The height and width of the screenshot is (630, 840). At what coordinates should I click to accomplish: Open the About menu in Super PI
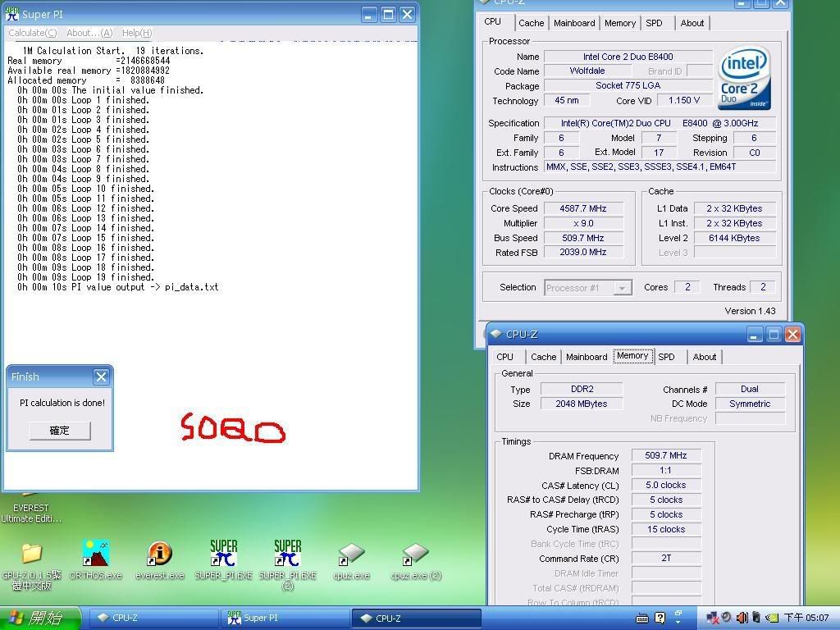[x=89, y=33]
